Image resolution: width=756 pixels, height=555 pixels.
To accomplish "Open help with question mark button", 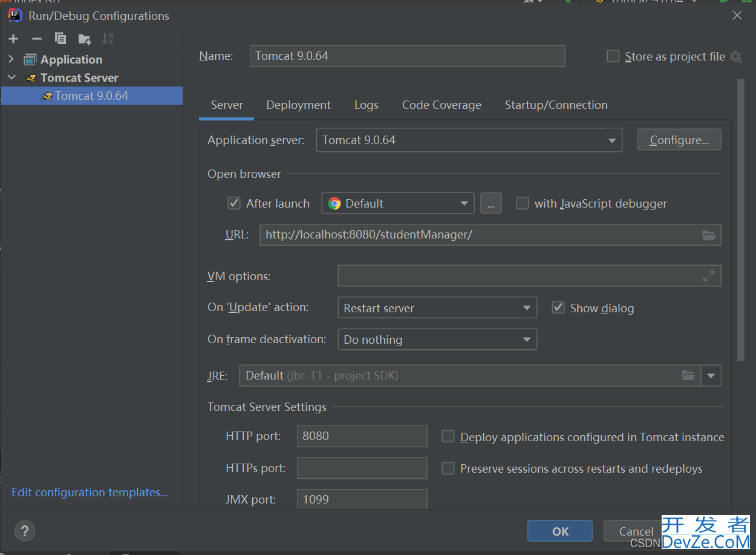I will [x=25, y=531].
